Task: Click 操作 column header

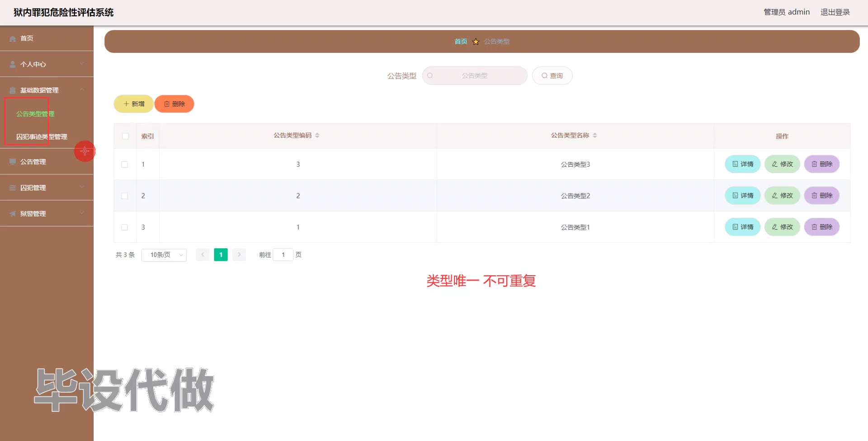Action: 782,136
